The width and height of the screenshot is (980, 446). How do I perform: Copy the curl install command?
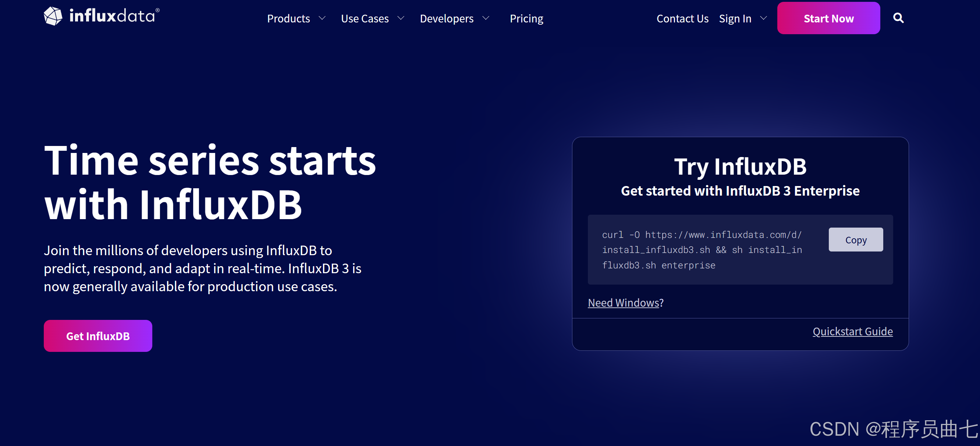tap(855, 239)
